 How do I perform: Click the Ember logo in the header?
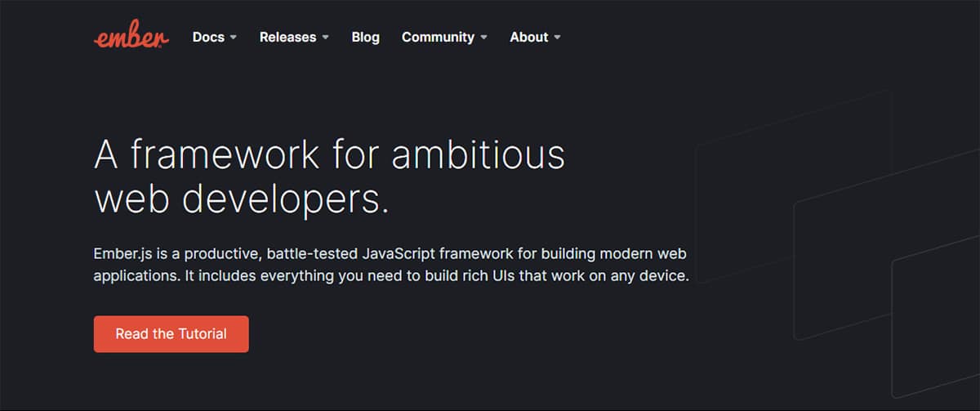click(131, 37)
